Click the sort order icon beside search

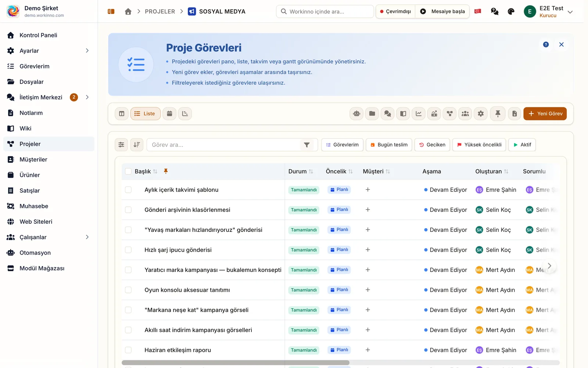137,145
